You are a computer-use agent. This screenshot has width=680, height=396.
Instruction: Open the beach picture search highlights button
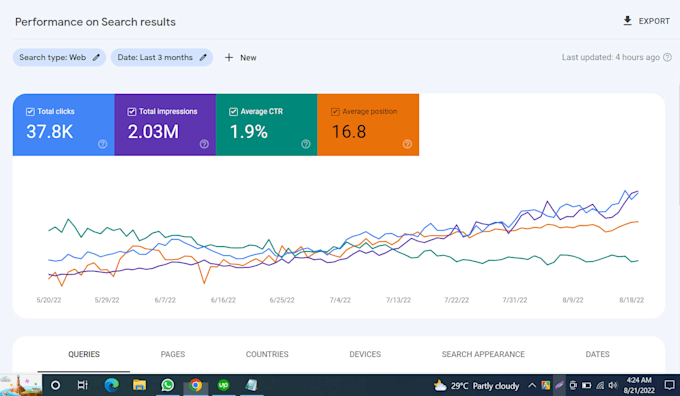[x=21, y=385]
